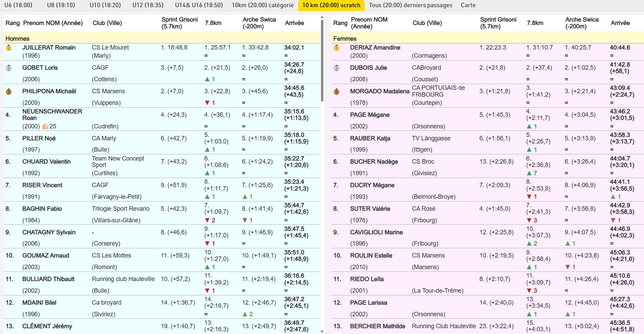Click the Femmes table Sprint Grisoni (5.7km) header
The height and width of the screenshot is (334, 644).
coord(498,23)
